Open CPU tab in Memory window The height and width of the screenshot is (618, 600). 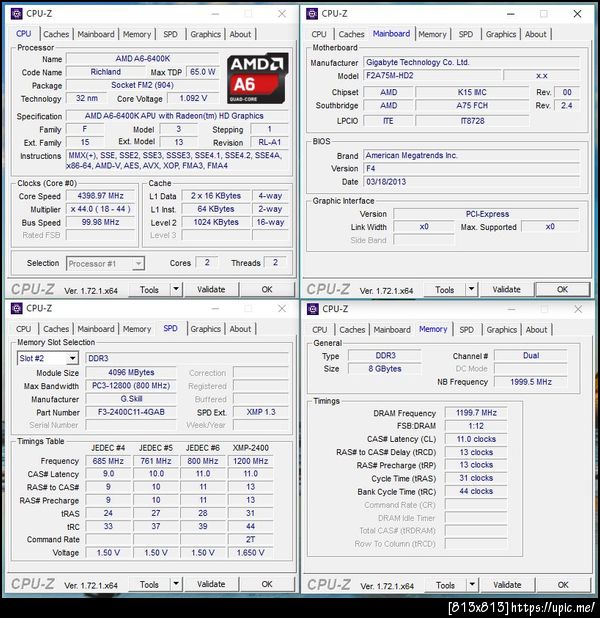[x=319, y=329]
